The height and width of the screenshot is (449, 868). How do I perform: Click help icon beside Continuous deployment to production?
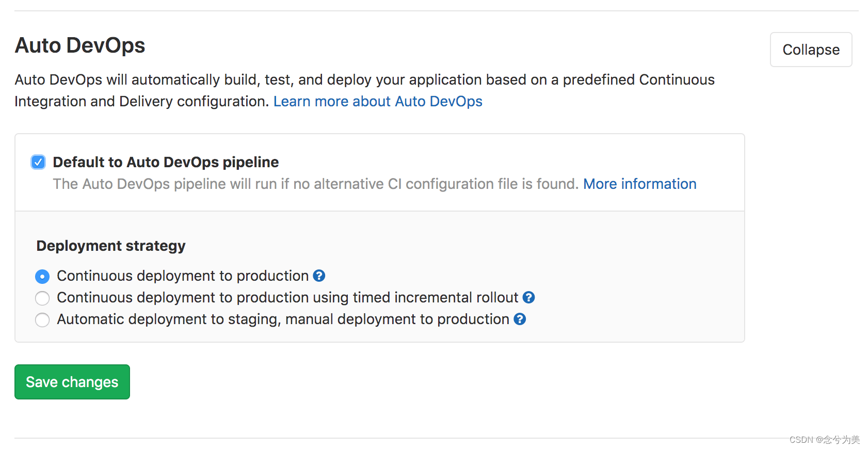[319, 276]
